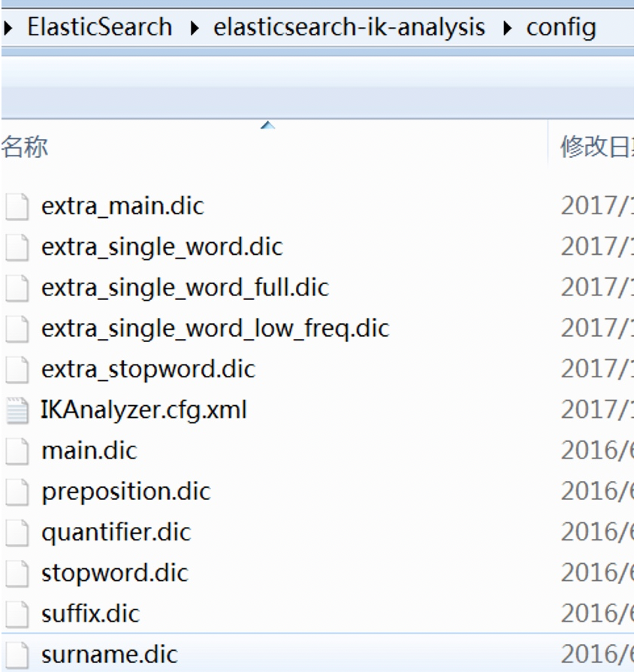Select the IKAnalyzer.cfg.xml file name
Viewport: 637px width, 672px height.
[144, 410]
